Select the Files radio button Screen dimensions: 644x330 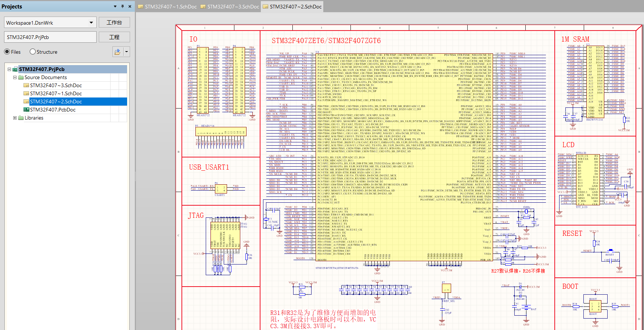(x=7, y=52)
